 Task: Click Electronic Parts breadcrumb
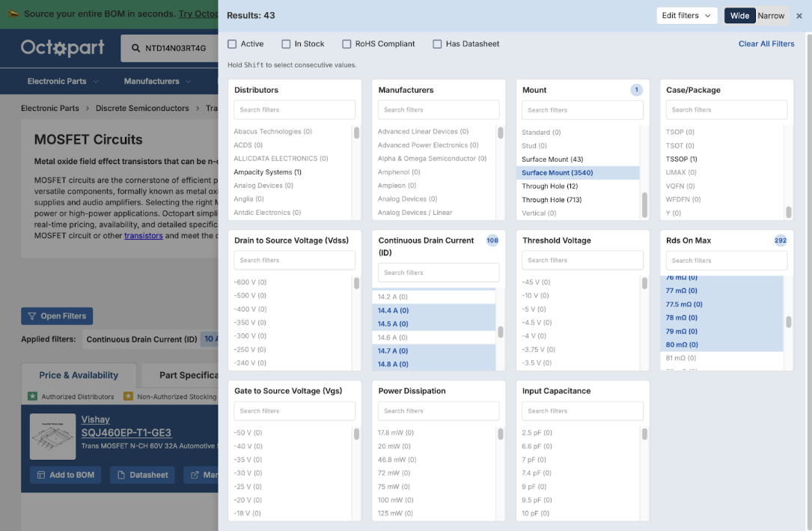[x=49, y=109]
